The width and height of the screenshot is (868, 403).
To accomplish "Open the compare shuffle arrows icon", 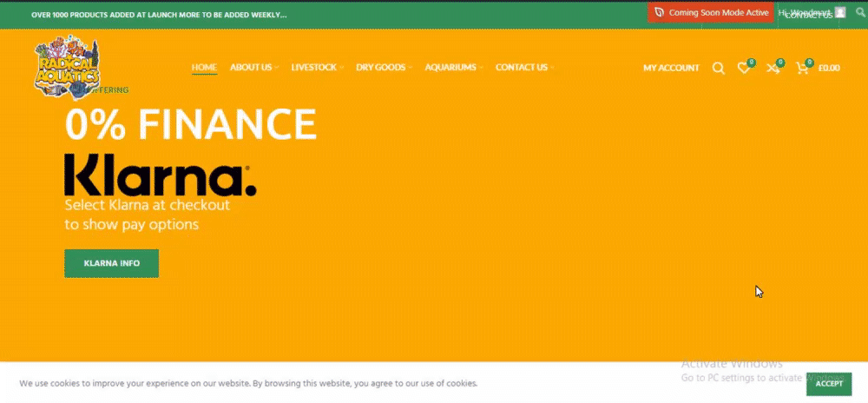I will pos(773,68).
